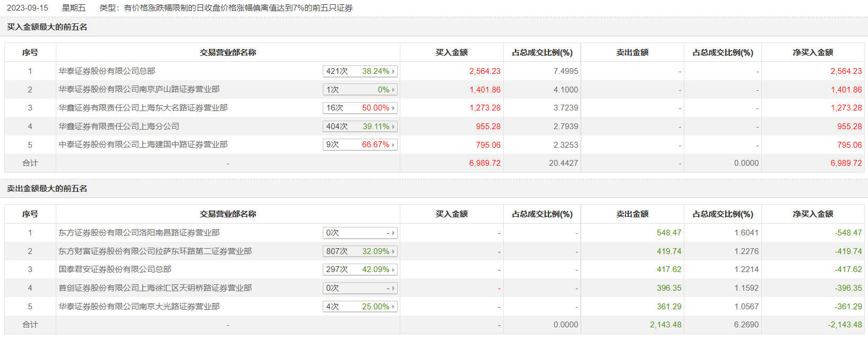Open 华泰证券股份有限公司总部 link

[107, 71]
